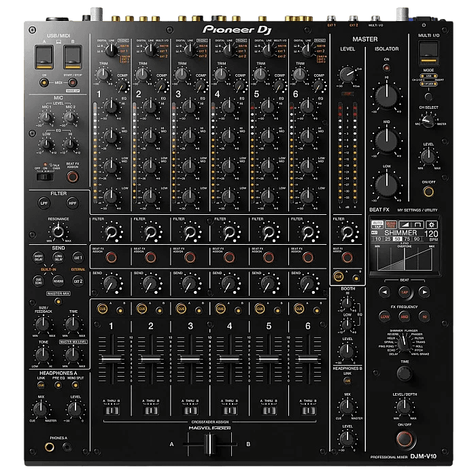The height and width of the screenshot is (476, 476).
Task: Click Headphones A LINK CUE button
Action: point(41,386)
